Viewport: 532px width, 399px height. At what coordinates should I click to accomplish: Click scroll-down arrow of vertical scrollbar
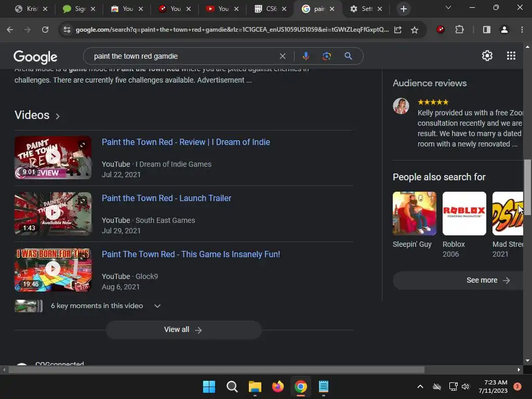pyautogui.click(x=527, y=361)
